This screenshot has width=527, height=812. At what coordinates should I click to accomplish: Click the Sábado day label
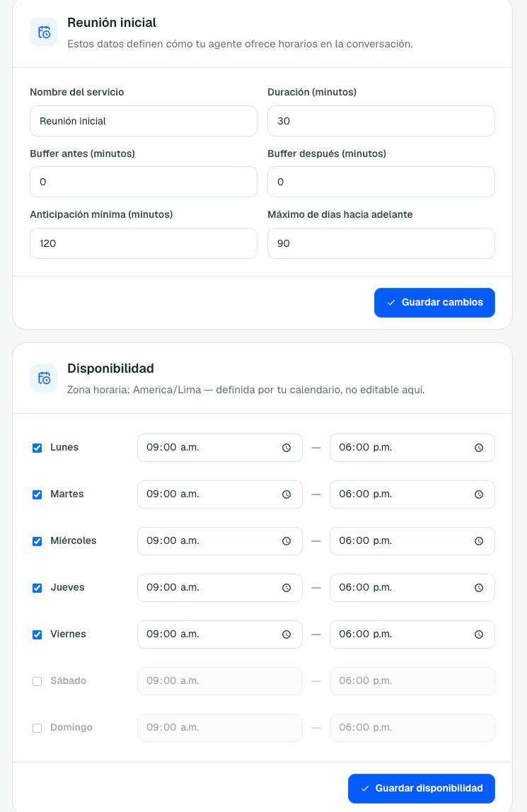tap(69, 680)
